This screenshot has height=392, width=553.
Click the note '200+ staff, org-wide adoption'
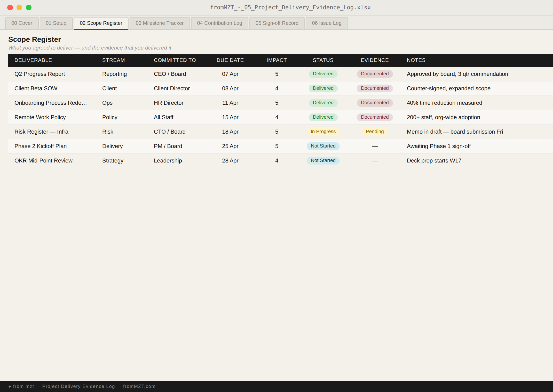click(443, 117)
